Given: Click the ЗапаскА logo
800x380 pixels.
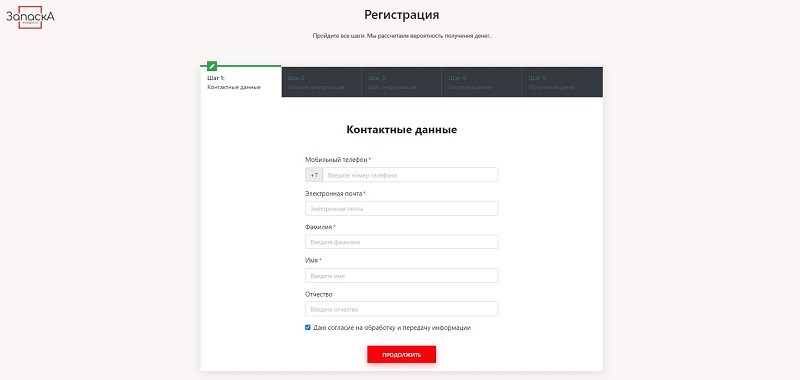Looking at the screenshot, I should [30, 17].
